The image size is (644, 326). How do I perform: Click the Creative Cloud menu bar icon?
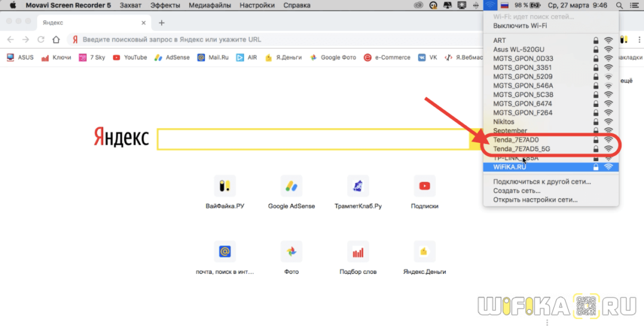[418, 5]
